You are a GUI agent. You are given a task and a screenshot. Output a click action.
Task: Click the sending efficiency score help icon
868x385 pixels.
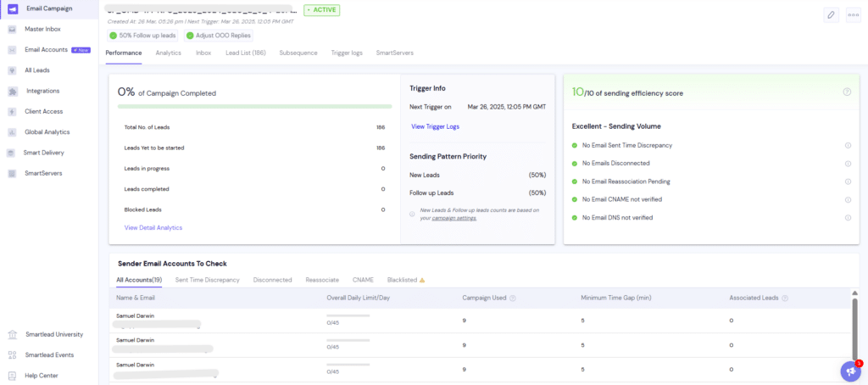pyautogui.click(x=847, y=92)
